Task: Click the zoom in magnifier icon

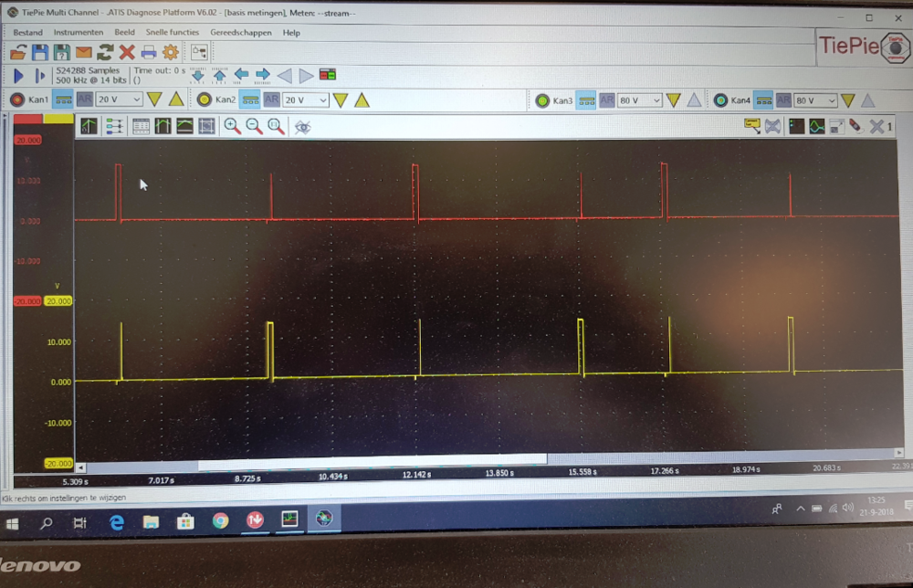Action: [x=232, y=126]
